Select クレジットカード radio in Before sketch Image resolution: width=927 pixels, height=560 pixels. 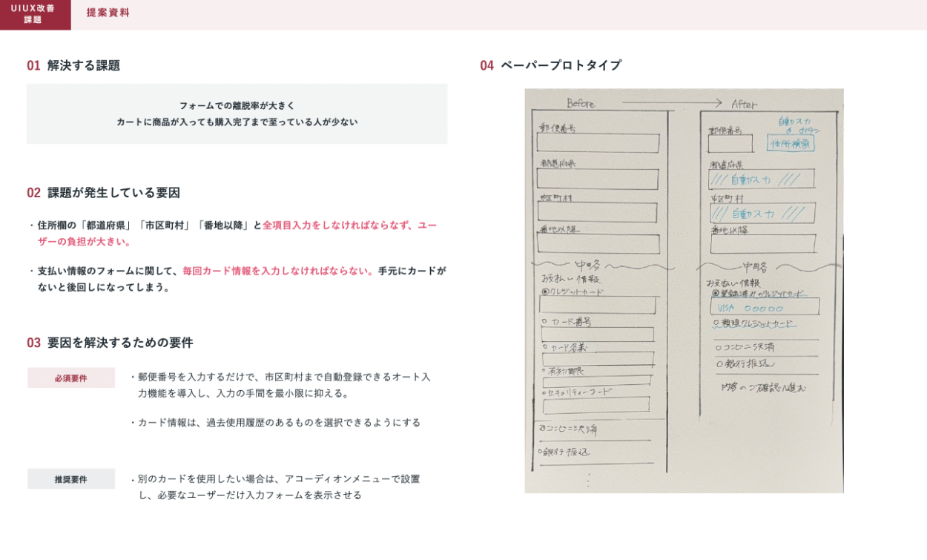pos(546,292)
